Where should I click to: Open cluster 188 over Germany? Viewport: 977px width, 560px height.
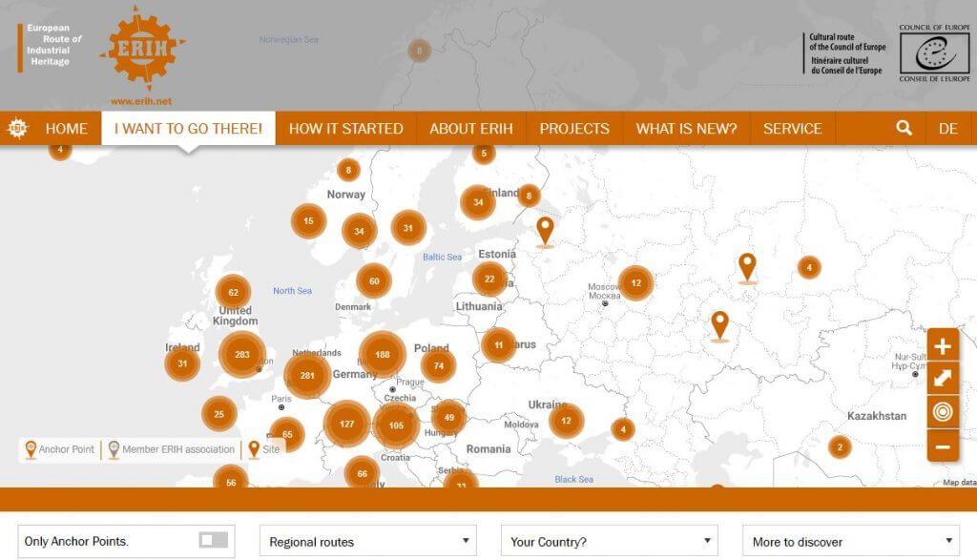point(383,355)
